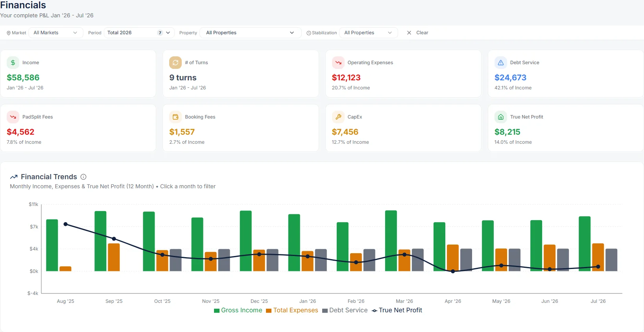Click the $58,586 income value
The height and width of the screenshot is (332, 644).
click(x=23, y=78)
